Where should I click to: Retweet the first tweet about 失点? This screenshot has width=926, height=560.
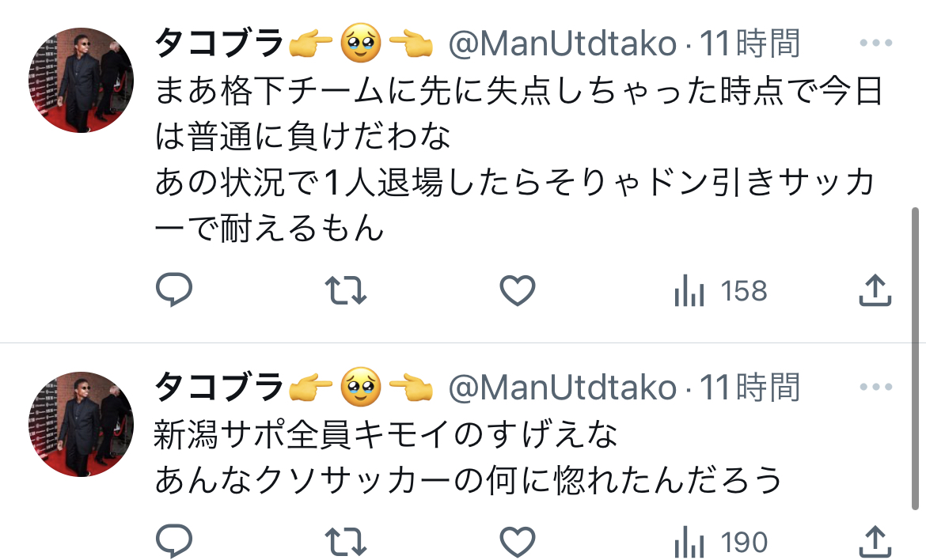(x=346, y=291)
